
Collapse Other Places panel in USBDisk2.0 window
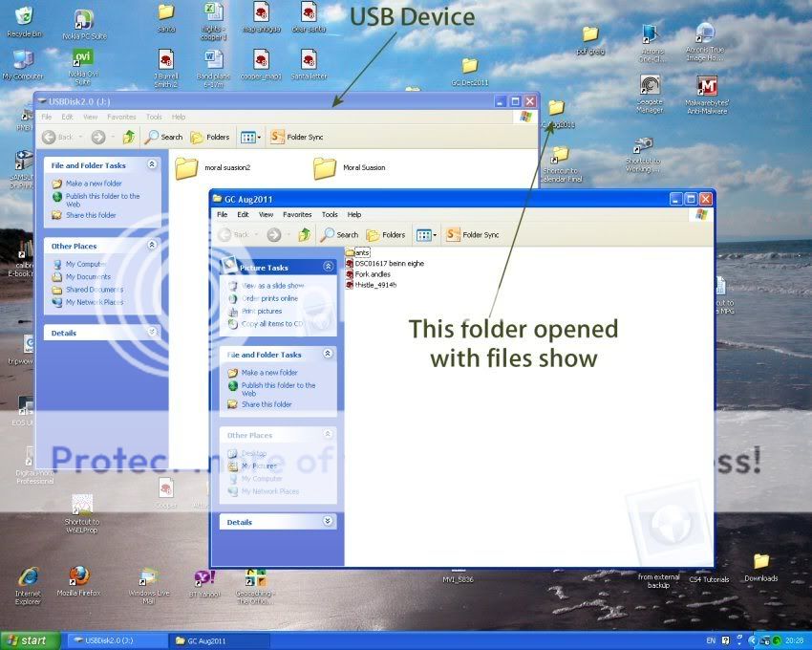click(x=152, y=246)
